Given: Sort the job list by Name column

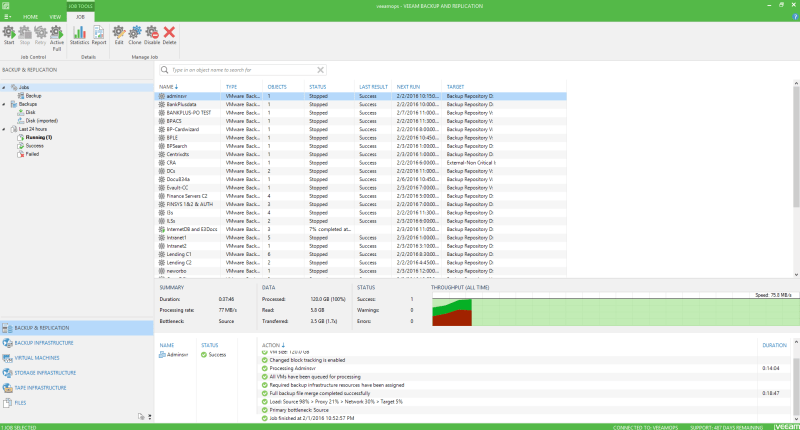Looking at the screenshot, I should [168, 87].
